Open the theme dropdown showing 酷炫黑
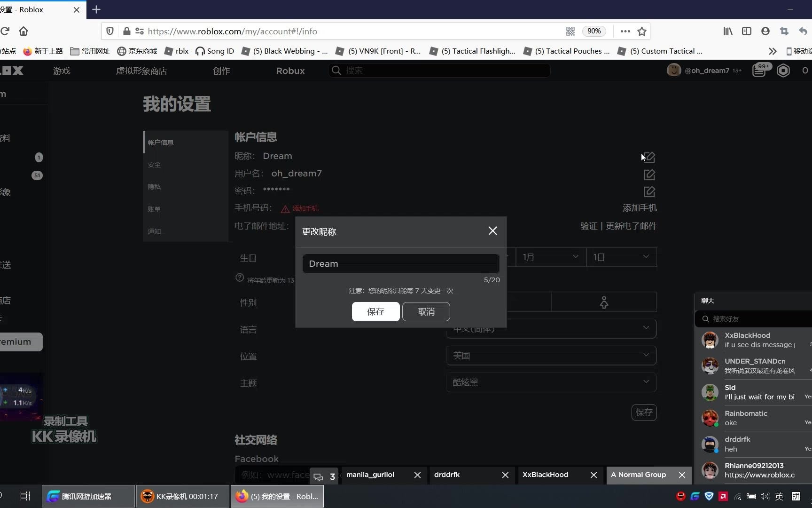 551,382
